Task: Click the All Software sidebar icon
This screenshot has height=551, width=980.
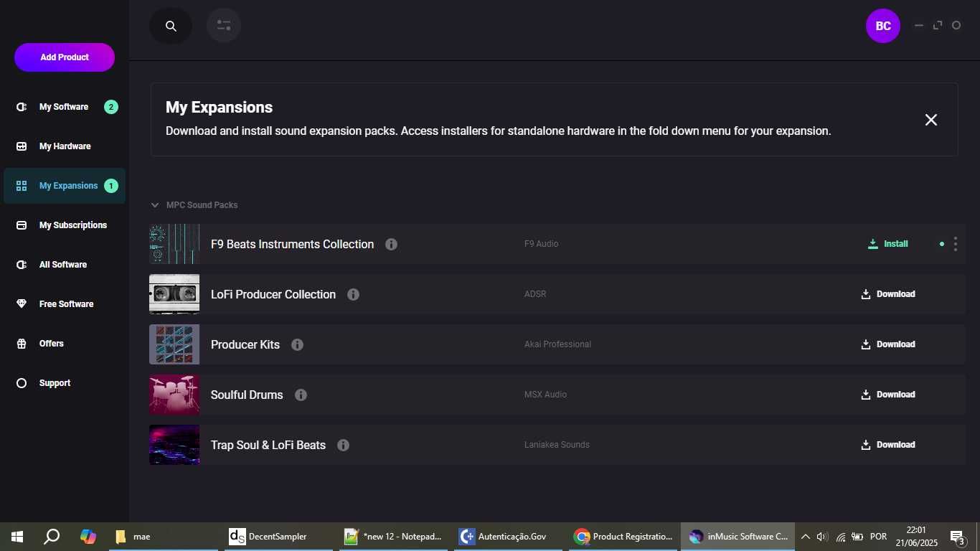Action: coord(22,265)
